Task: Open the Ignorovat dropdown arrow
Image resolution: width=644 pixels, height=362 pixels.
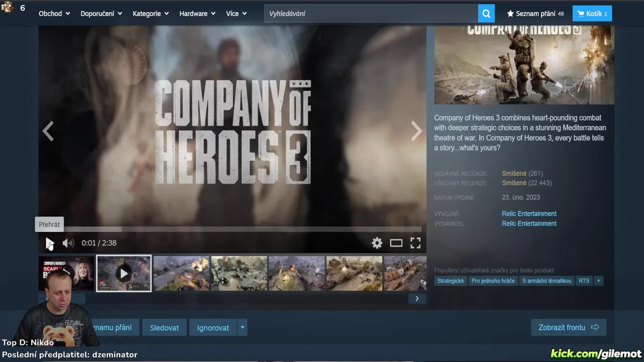Action: pos(242,328)
